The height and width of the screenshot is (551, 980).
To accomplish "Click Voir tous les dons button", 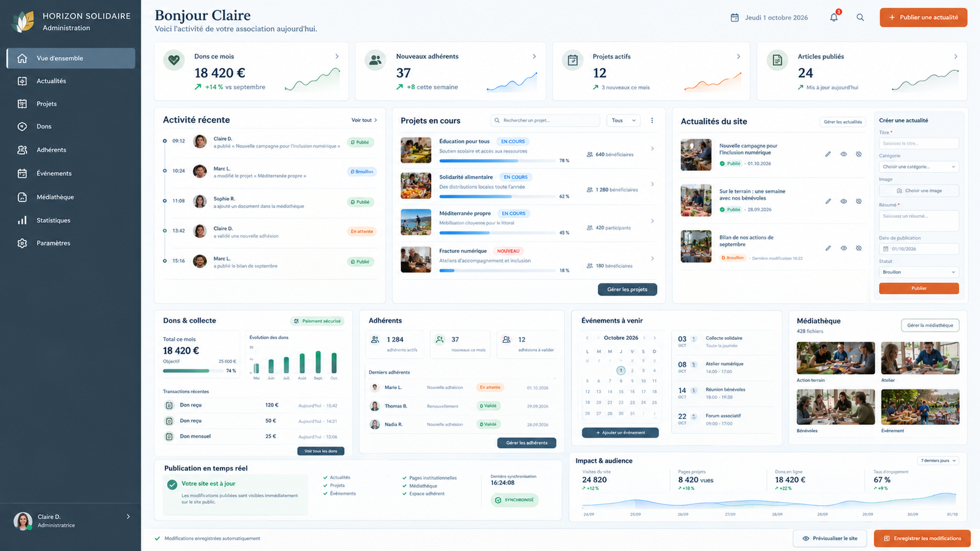I will [x=321, y=451].
